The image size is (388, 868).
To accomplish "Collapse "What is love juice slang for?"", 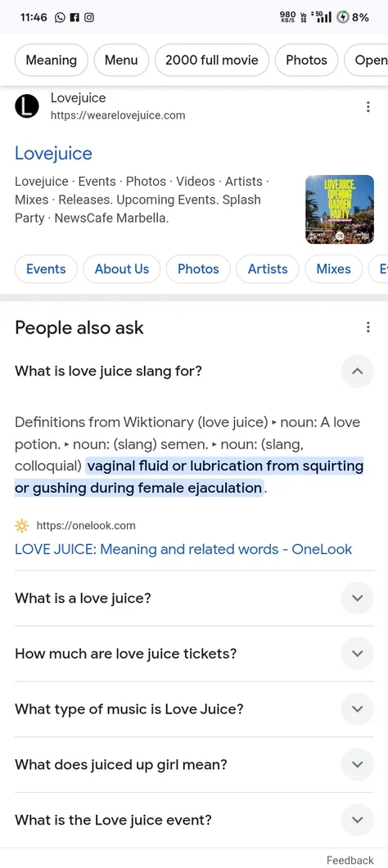I will point(358,371).
